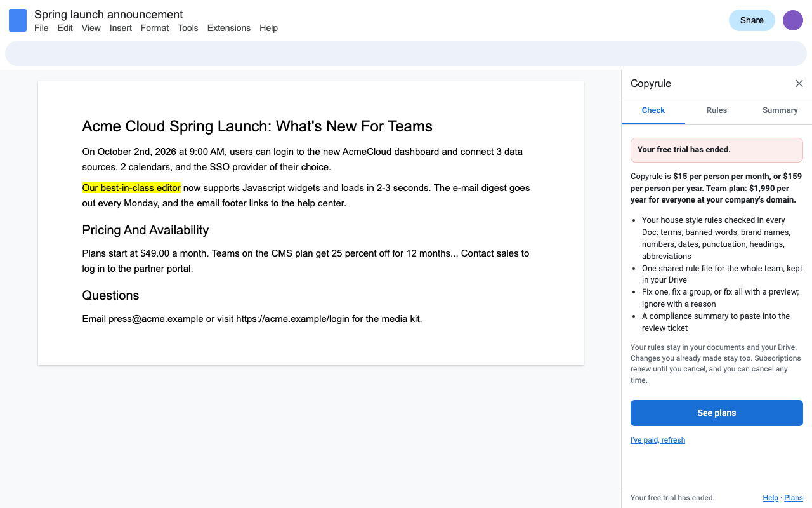Screen dimensions: 812x508
Task: Click the "Your free trial has ended." red banner
Action: tap(717, 150)
